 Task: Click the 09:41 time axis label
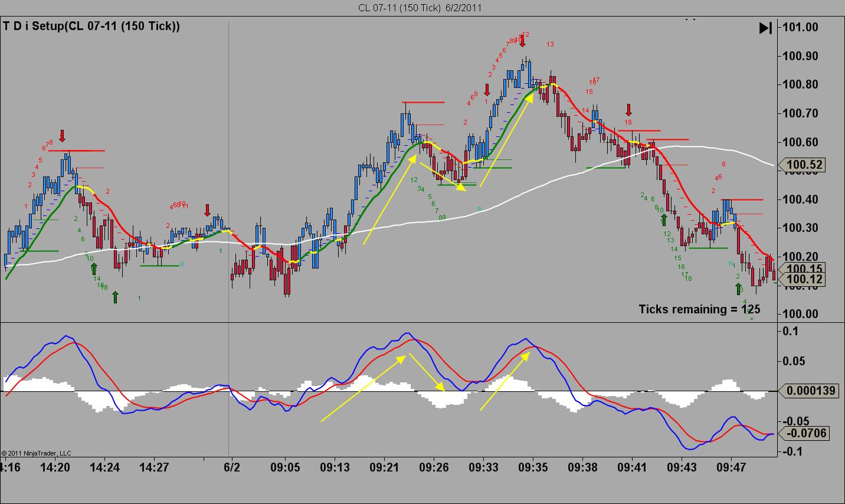(632, 467)
